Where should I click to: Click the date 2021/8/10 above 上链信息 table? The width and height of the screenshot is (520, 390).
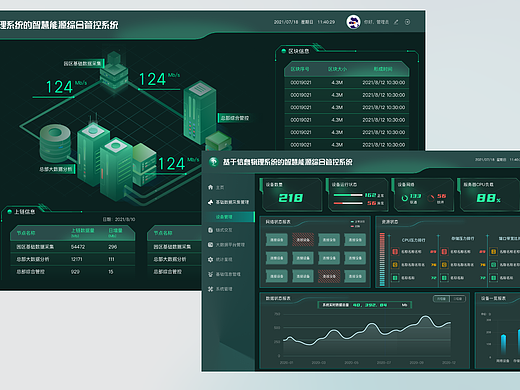tap(125, 219)
